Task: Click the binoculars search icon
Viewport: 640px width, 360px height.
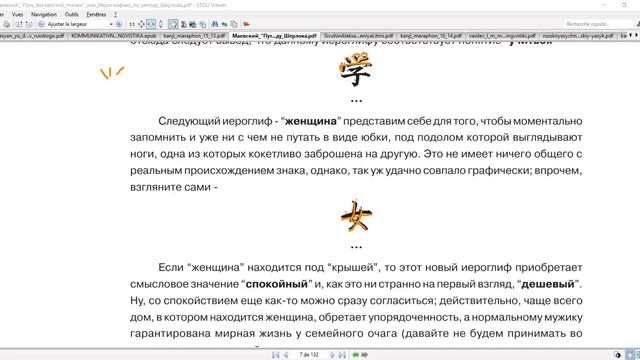Action: (215, 24)
